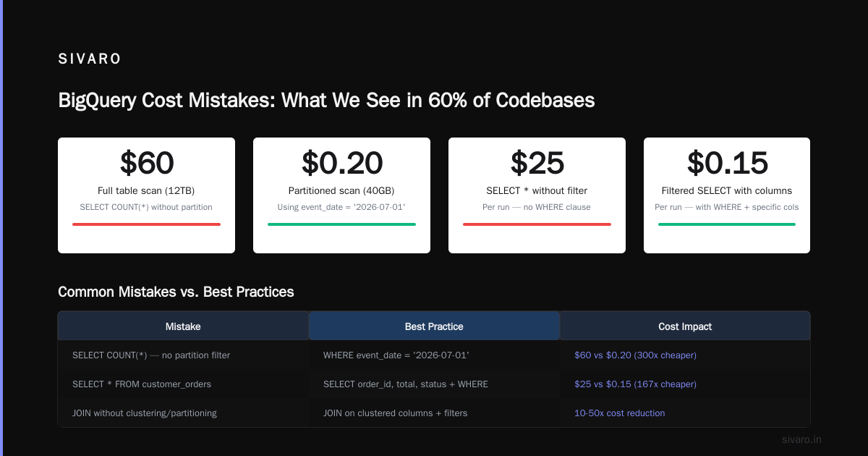Select the BigQuery Cost Mistakes headline

[x=326, y=100]
